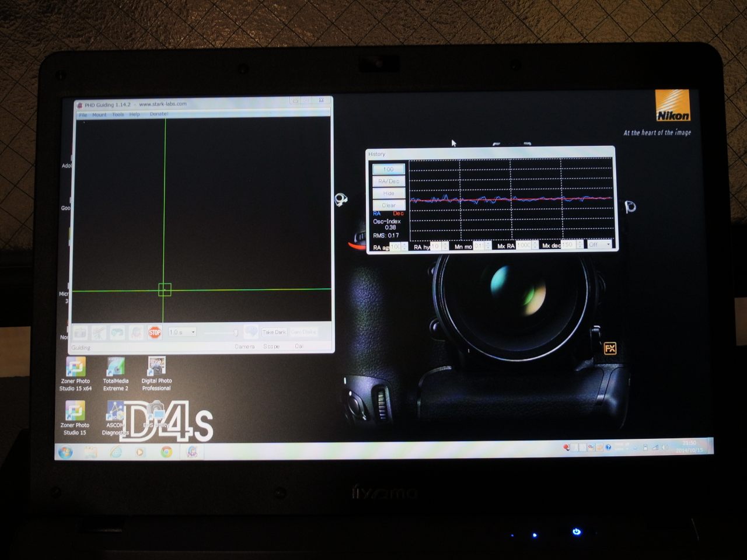Click the RA aggressiveness spinner arrows
Viewport: 747px width, 560px height.
(404, 247)
